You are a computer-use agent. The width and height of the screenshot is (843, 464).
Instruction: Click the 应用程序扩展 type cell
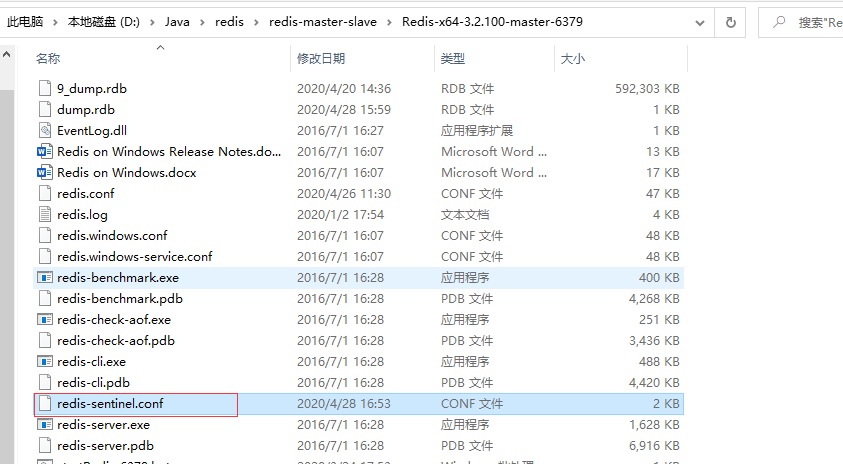pos(477,131)
